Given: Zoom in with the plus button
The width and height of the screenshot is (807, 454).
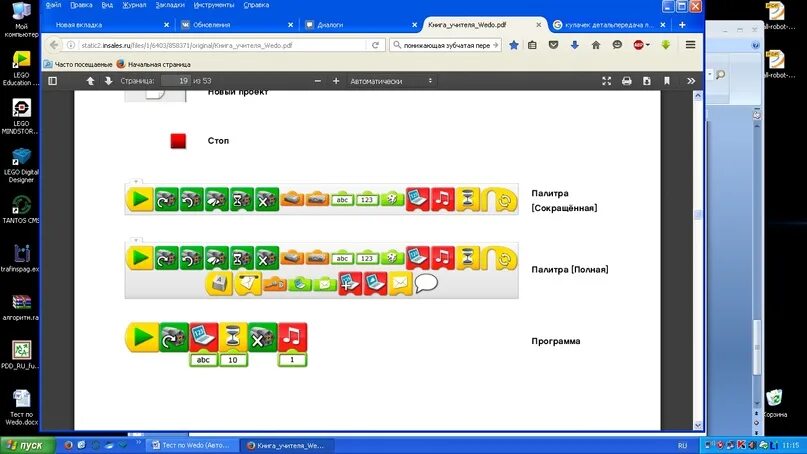Looking at the screenshot, I should (x=336, y=81).
